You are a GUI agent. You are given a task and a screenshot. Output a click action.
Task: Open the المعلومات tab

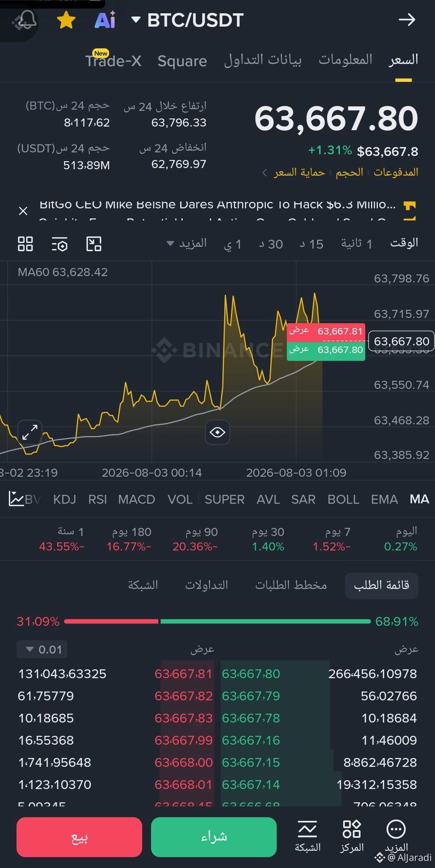(346, 60)
